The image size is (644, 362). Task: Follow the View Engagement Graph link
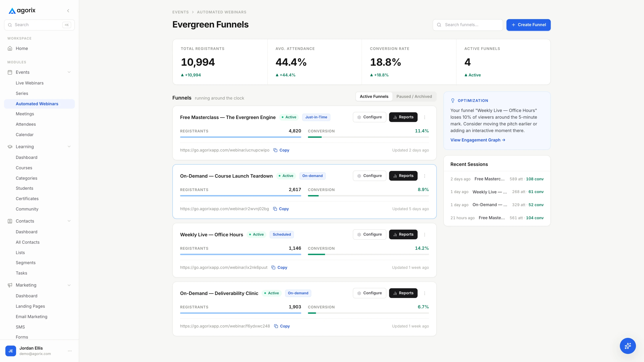478,140
